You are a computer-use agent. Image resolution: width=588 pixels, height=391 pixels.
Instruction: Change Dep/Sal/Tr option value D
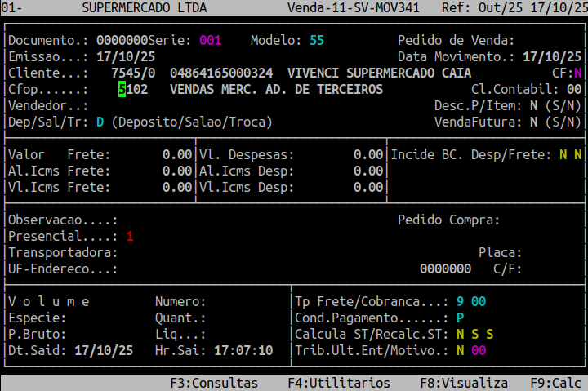coord(100,122)
